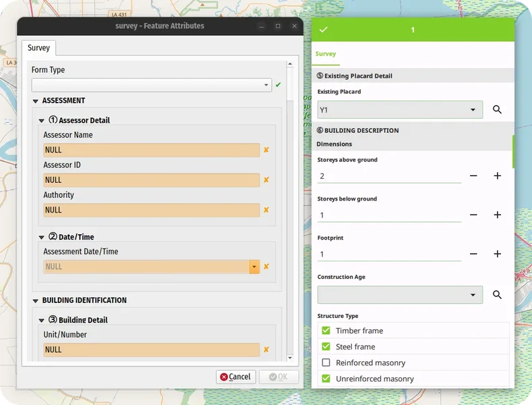Enable the Reinforced masonry checkbox
Viewport: 532px width, 405px height.
coord(326,363)
